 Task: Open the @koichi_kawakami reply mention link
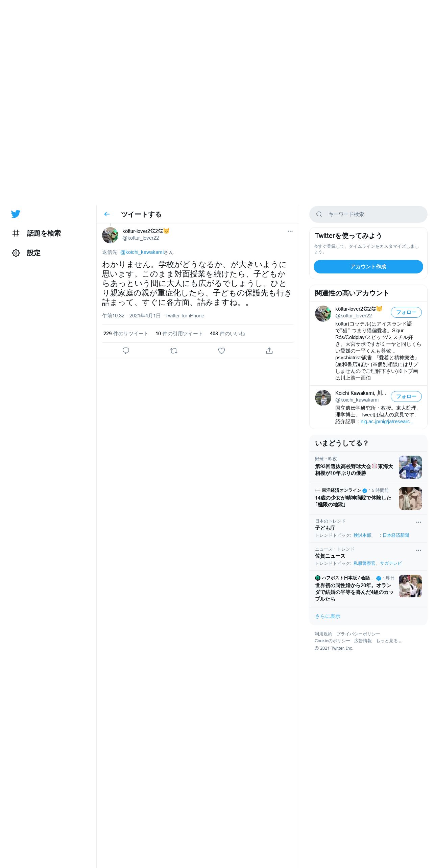[x=142, y=252]
